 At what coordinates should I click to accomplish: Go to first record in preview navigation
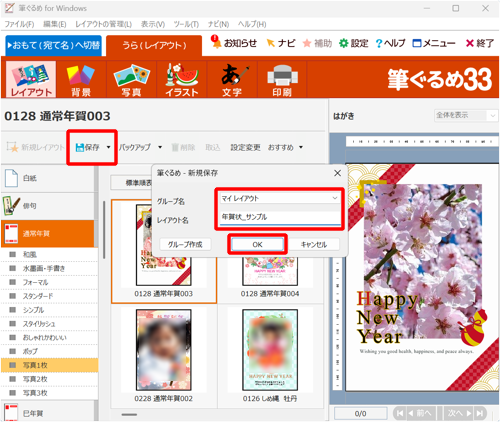[x=400, y=413]
